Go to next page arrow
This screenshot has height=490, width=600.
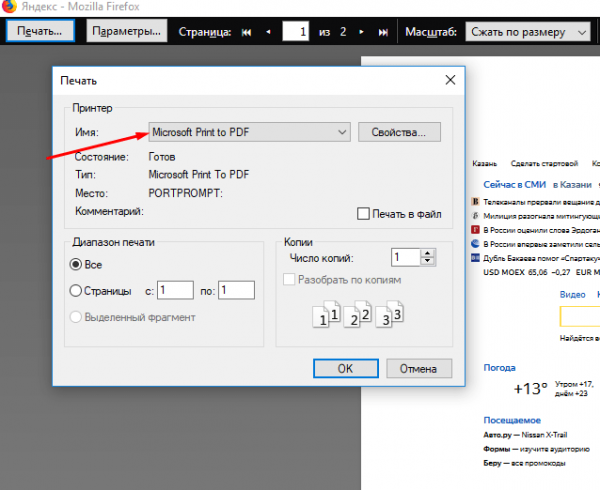[362, 32]
